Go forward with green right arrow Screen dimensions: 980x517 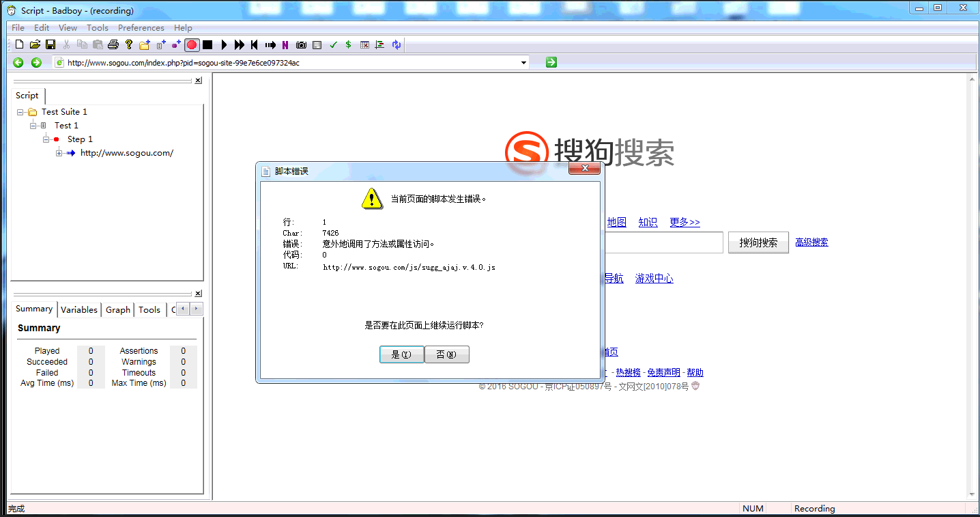point(37,63)
